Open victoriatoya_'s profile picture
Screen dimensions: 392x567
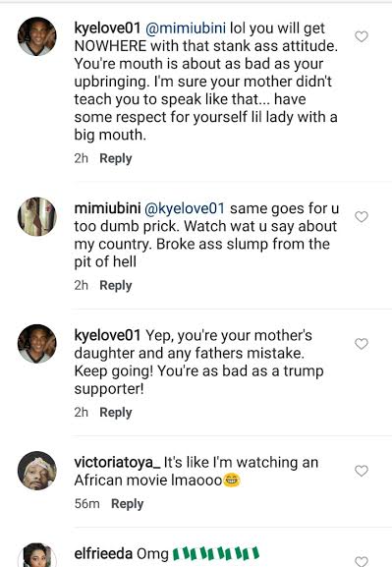coord(37,471)
